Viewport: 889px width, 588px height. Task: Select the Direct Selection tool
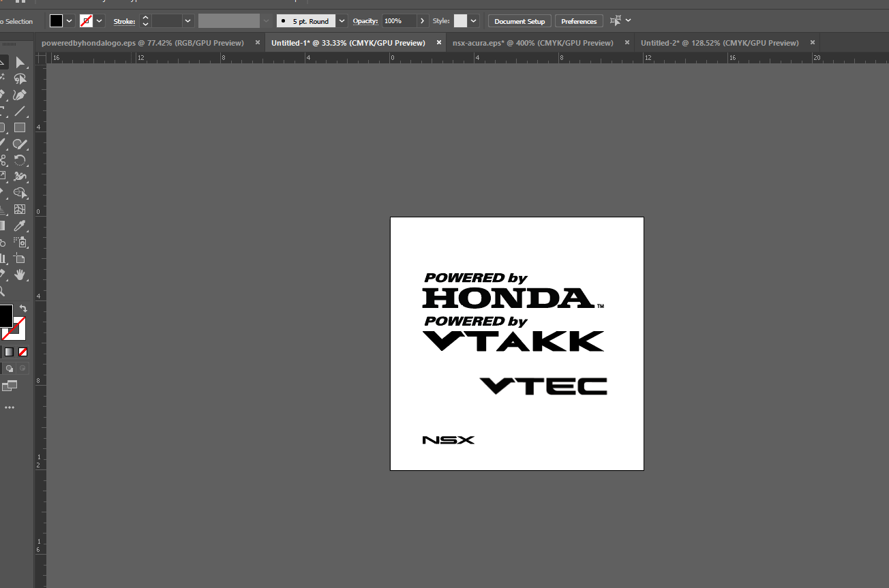(20, 63)
